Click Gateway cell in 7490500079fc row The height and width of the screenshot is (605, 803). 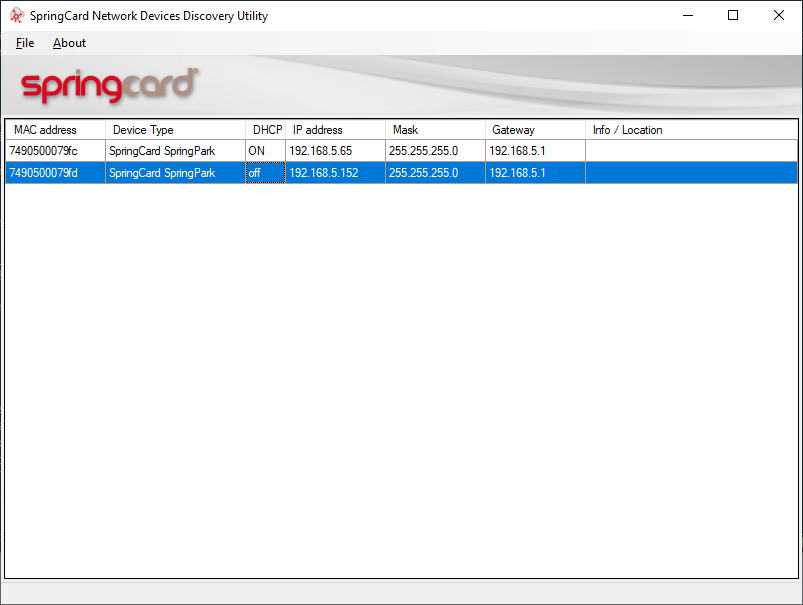[535, 151]
